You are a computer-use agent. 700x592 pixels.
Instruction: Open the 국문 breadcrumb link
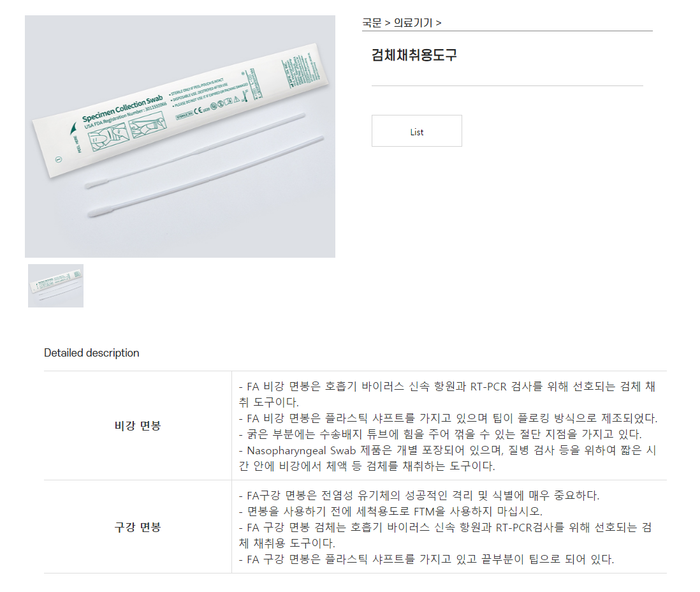point(372,23)
